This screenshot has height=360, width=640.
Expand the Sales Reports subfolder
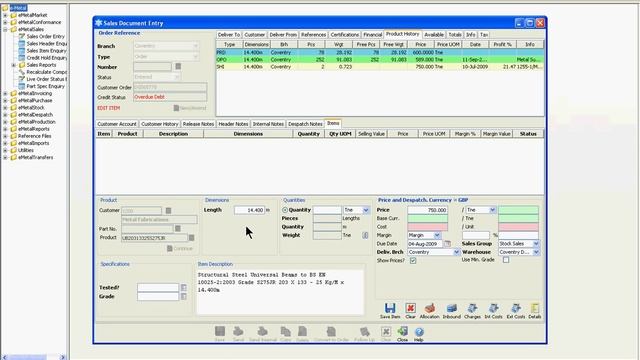[13, 65]
